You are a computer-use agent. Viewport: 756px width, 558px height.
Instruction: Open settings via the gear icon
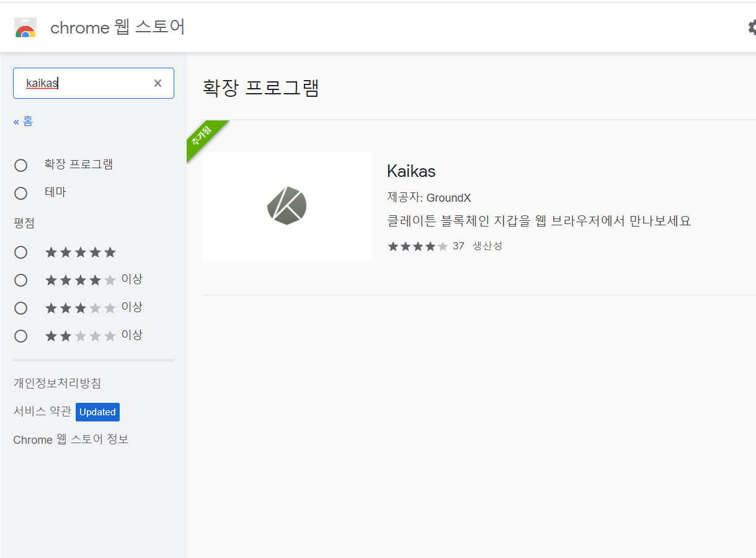(x=752, y=27)
